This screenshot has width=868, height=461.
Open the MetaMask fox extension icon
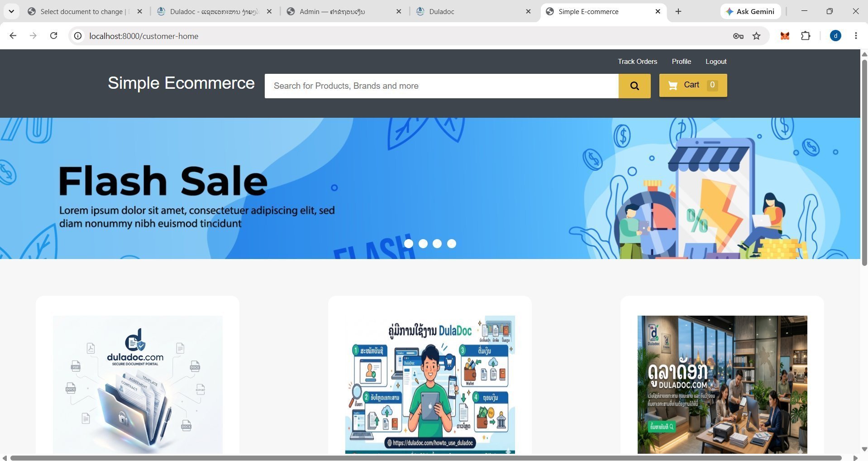pyautogui.click(x=785, y=36)
